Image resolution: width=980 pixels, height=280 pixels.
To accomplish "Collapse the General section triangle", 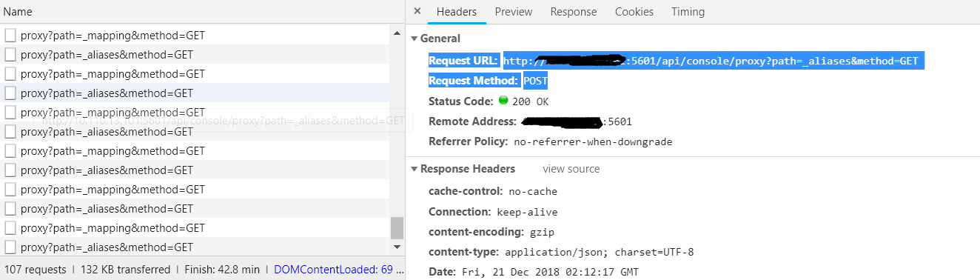I will 415,39.
